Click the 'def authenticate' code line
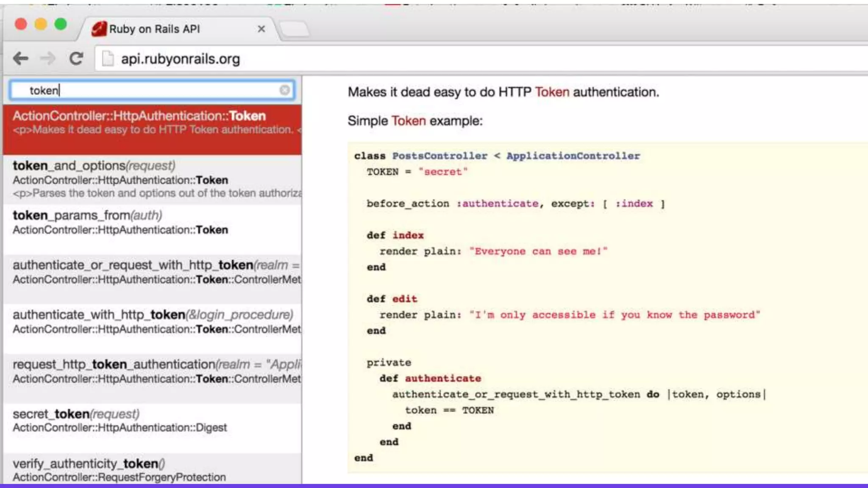The width and height of the screenshot is (868, 488). coord(430,378)
